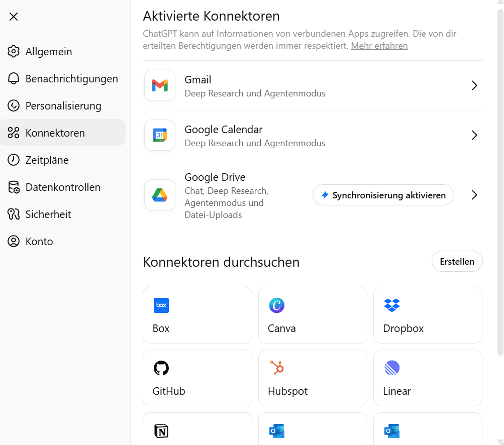The width and height of the screenshot is (504, 445).
Task: Click the Gmail connector icon
Action: click(160, 85)
